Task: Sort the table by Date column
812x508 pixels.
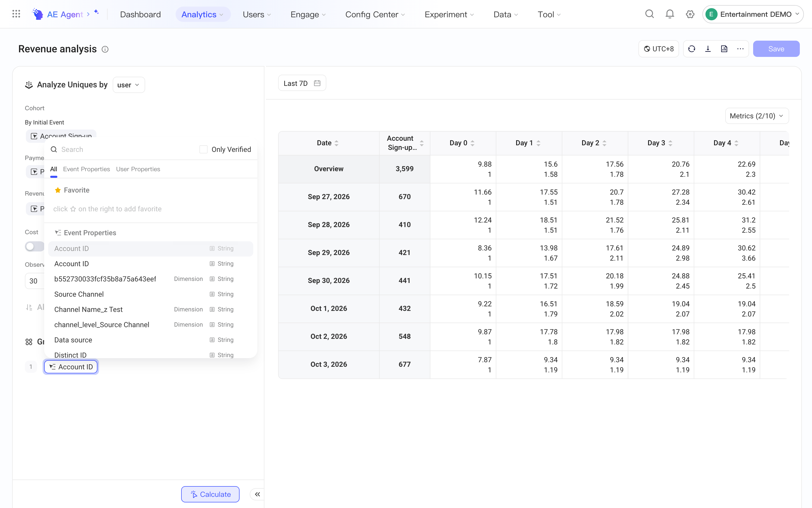Action: pos(336,143)
